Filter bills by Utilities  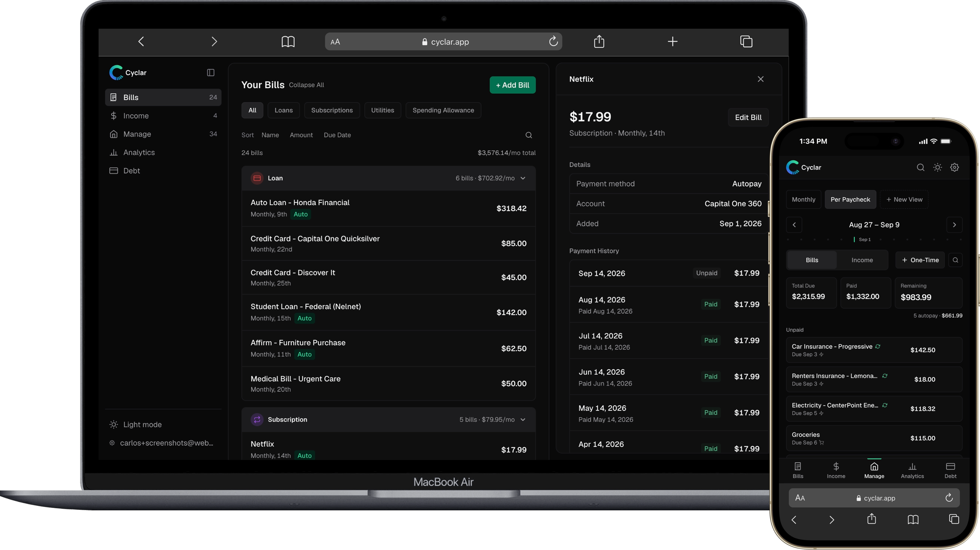382,110
